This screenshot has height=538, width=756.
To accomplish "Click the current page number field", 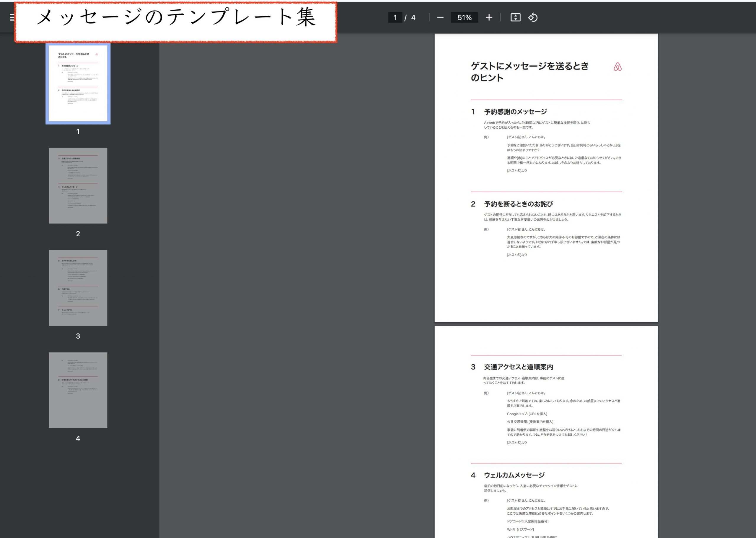I will [395, 18].
